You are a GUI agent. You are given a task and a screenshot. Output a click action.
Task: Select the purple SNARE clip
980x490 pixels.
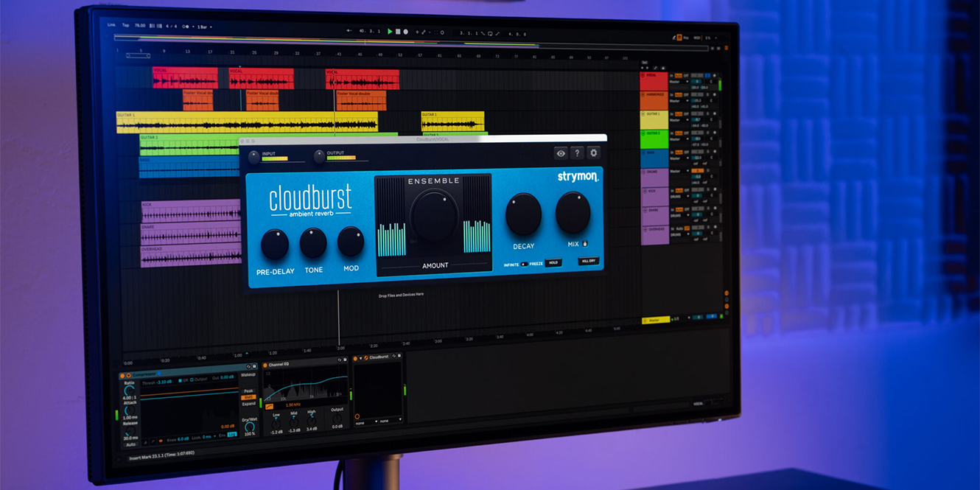pos(191,234)
